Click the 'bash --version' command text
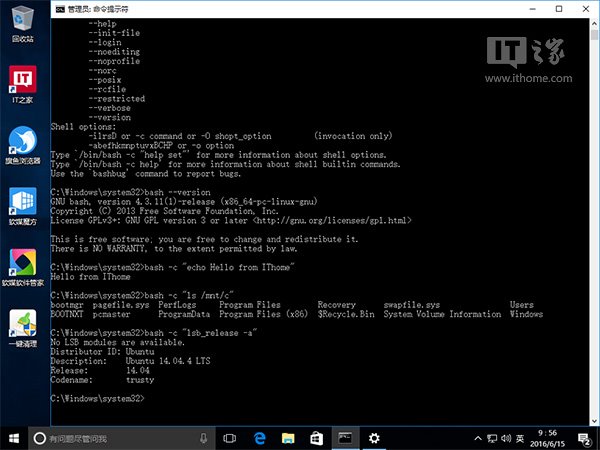The height and width of the screenshot is (450, 600). (178, 192)
